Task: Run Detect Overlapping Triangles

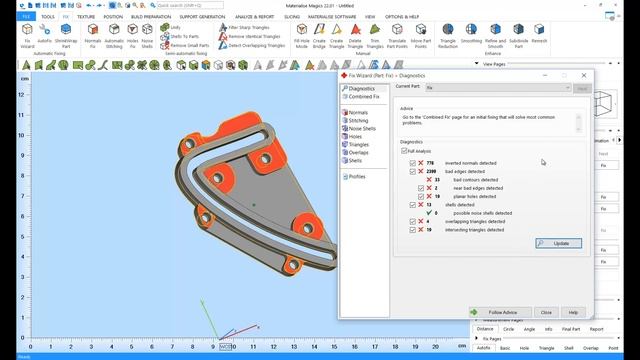Action: 252,45
